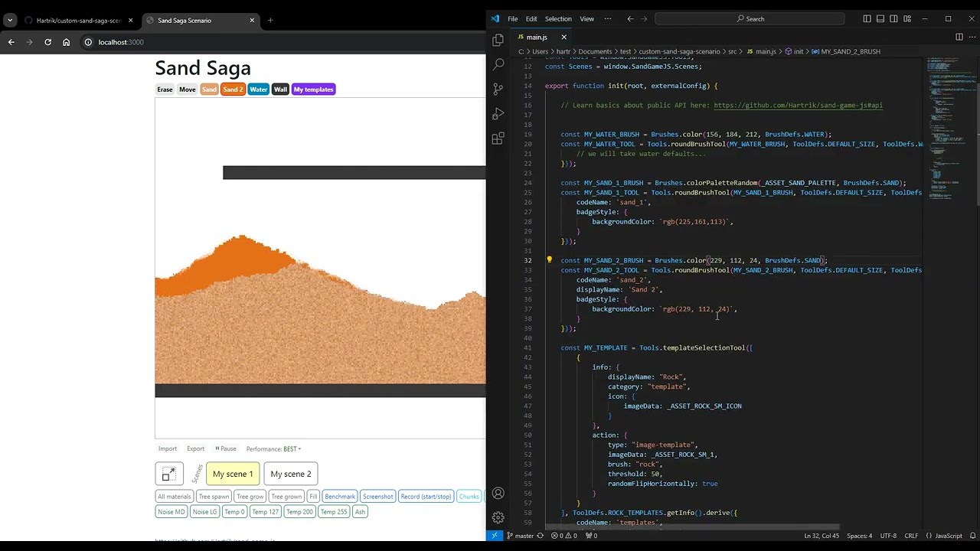Pause the sand simulation
The height and width of the screenshot is (551, 980).
coord(225,448)
